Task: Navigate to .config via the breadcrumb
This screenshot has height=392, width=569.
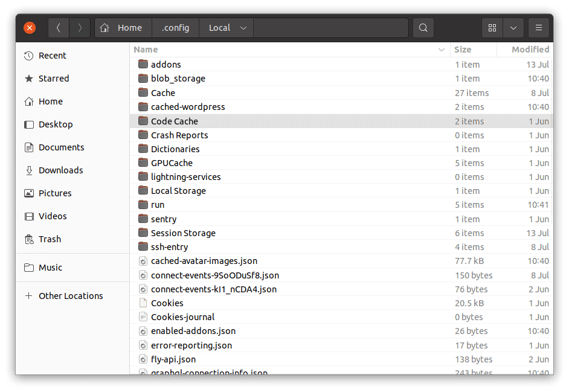Action: tap(175, 27)
